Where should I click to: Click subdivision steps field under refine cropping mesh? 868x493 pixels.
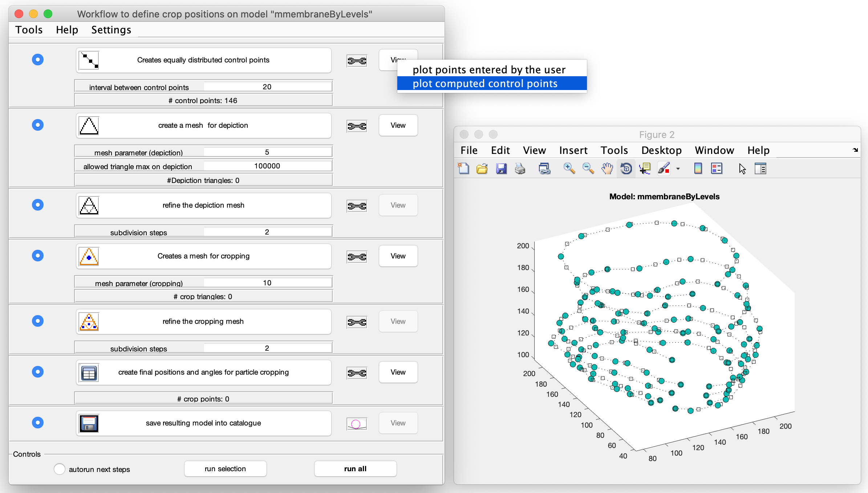click(x=267, y=348)
